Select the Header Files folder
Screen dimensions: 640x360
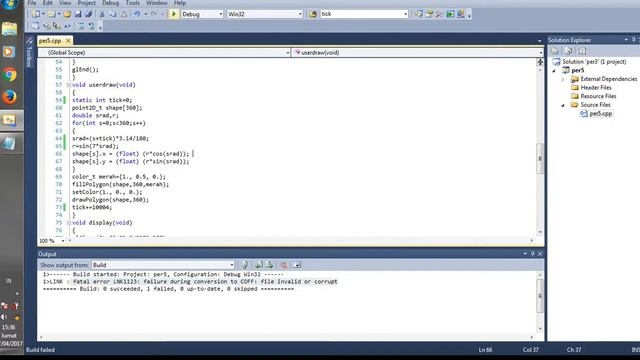click(x=596, y=88)
